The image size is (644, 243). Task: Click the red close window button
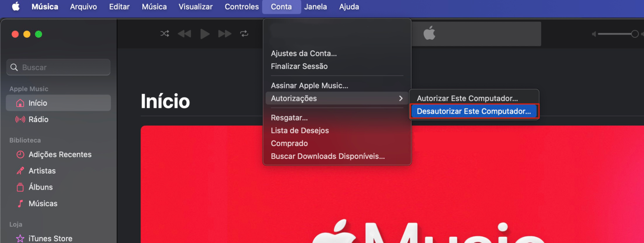click(x=15, y=34)
